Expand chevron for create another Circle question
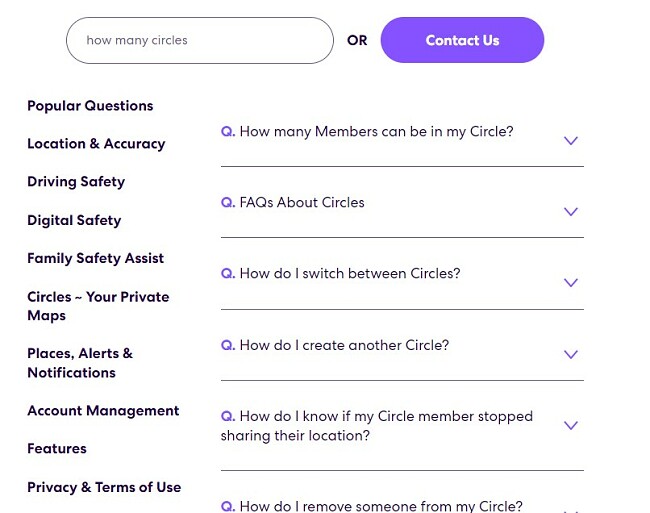The height and width of the screenshot is (513, 650). click(571, 354)
